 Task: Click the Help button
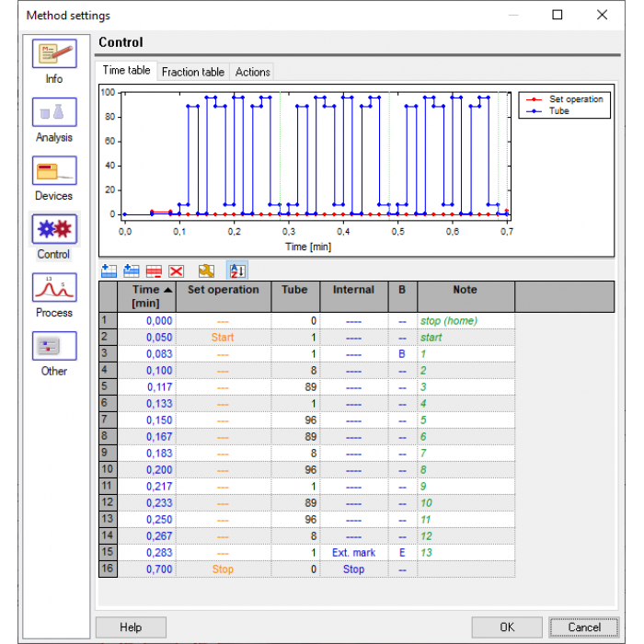[x=131, y=627]
